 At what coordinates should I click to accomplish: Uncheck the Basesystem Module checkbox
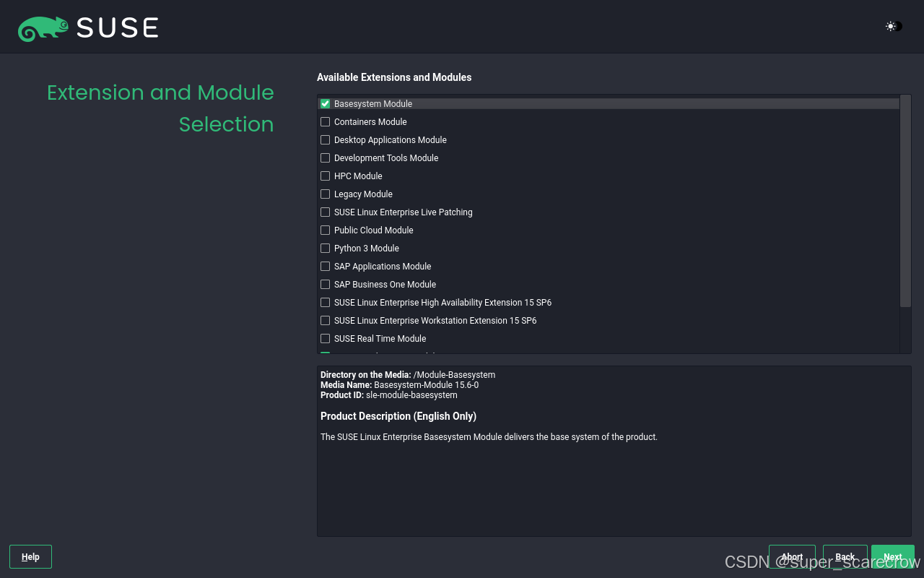(325, 104)
